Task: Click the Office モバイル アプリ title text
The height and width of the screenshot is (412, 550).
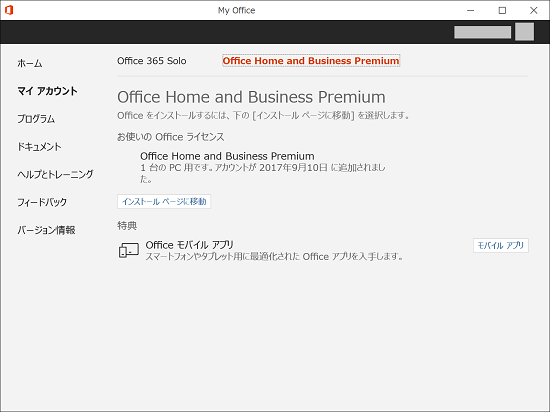Action: (189, 245)
